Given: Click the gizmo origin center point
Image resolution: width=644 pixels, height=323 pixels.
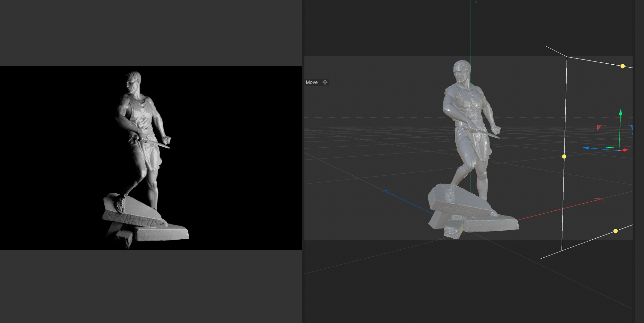Looking at the screenshot, I should [x=619, y=150].
